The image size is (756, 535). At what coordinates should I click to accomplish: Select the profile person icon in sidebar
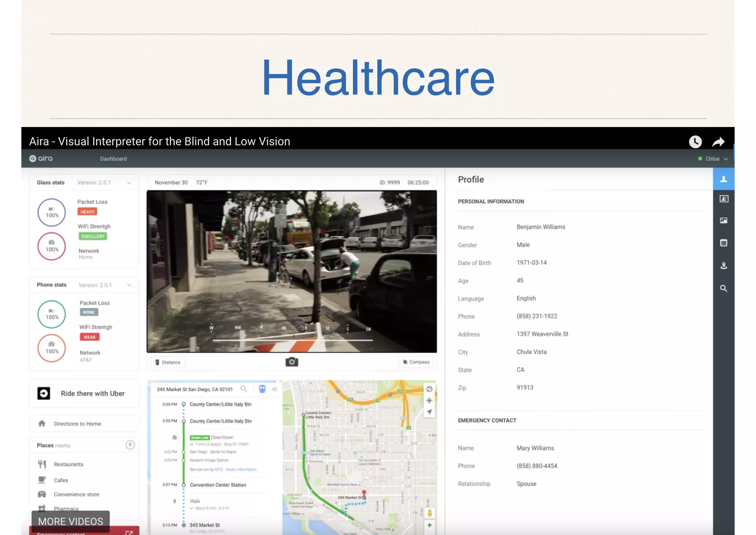(724, 179)
